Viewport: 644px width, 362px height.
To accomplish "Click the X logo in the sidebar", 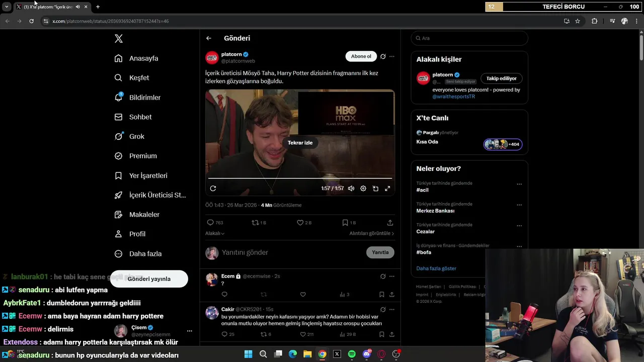I will pos(119,39).
